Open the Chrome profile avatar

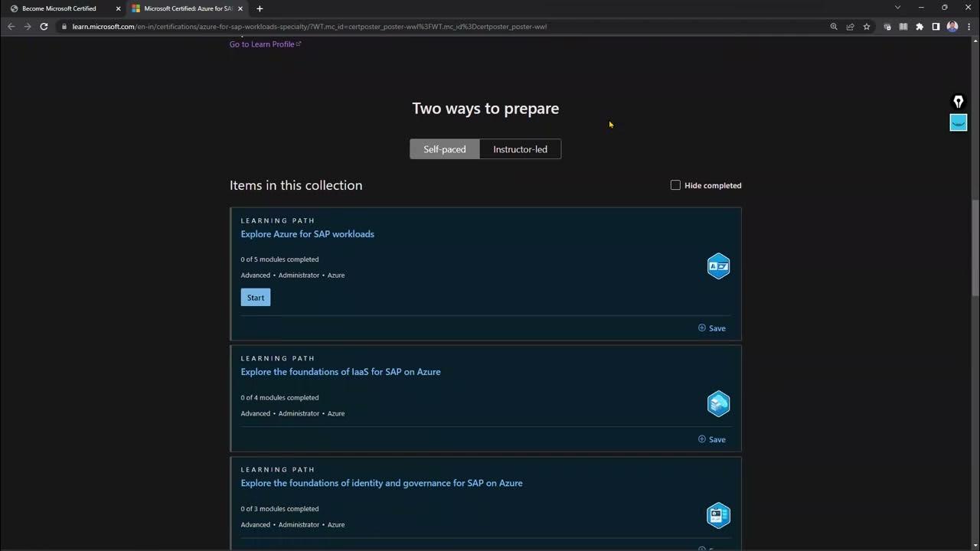952,27
